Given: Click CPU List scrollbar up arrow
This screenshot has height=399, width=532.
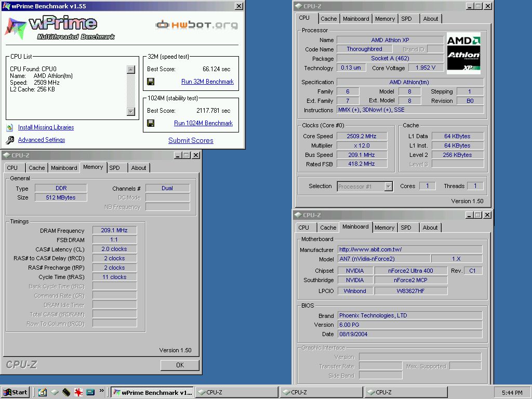Looking at the screenshot, I should [130, 70].
